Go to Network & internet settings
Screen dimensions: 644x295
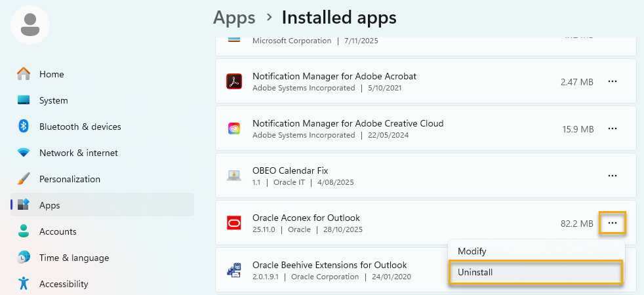(78, 153)
